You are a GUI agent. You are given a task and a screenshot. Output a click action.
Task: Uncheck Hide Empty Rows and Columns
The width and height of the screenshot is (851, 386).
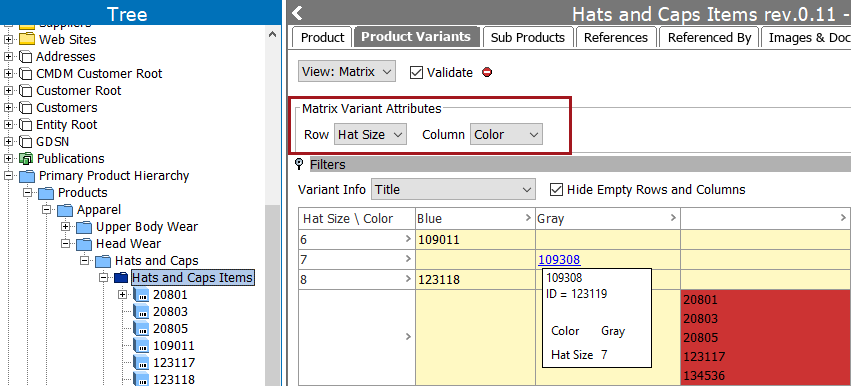coord(556,189)
